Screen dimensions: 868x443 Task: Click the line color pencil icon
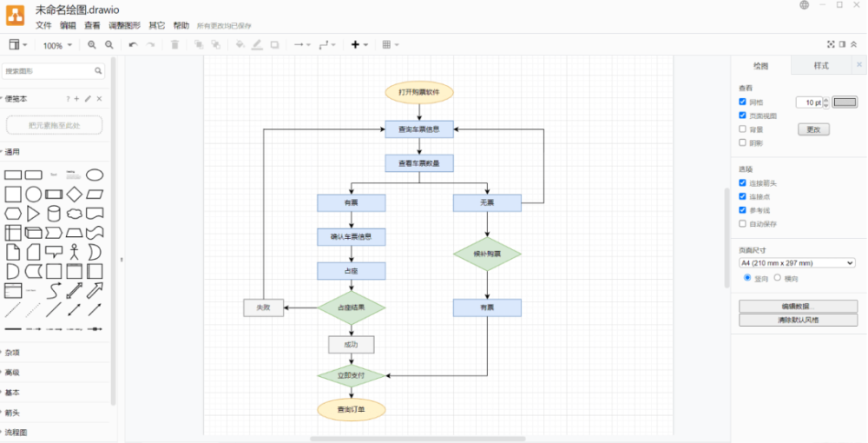(258, 45)
